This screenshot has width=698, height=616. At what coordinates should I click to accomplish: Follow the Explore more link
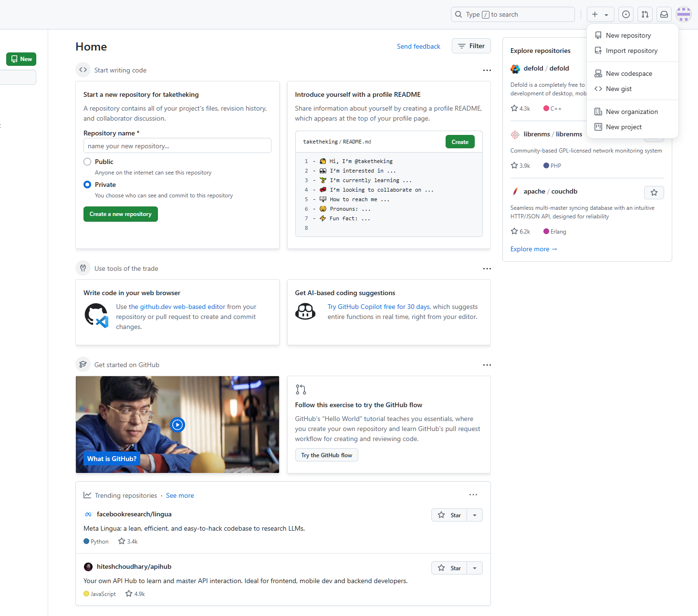534,249
